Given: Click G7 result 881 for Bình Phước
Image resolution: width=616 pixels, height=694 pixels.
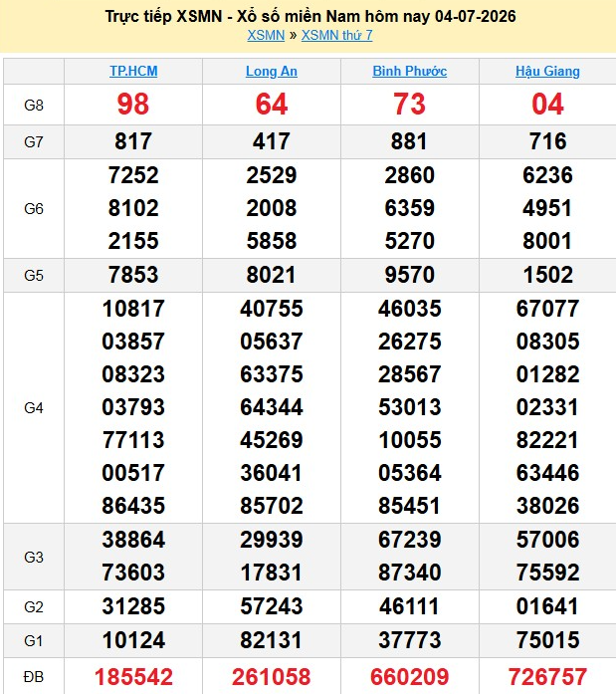Looking at the screenshot, I should coord(409,141).
